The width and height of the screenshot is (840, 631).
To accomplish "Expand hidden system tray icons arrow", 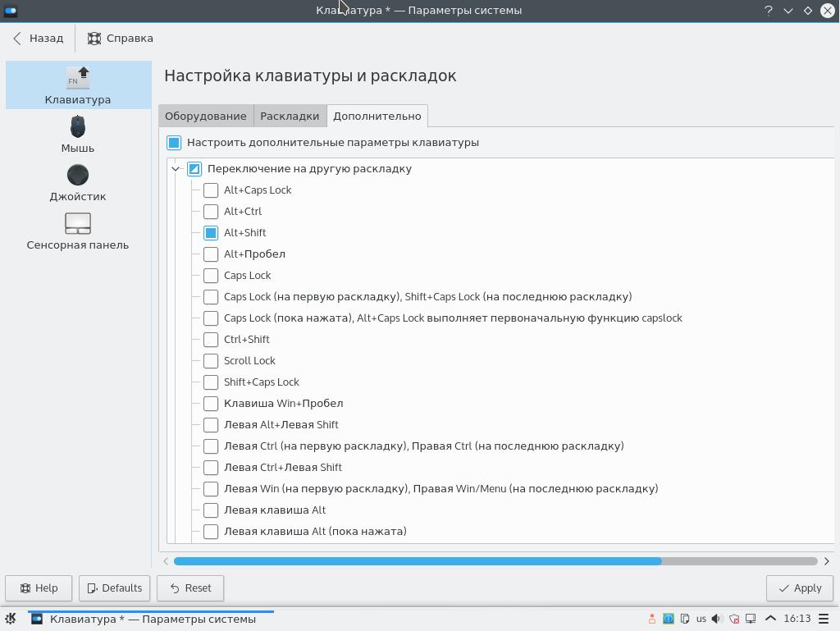I will [770, 619].
